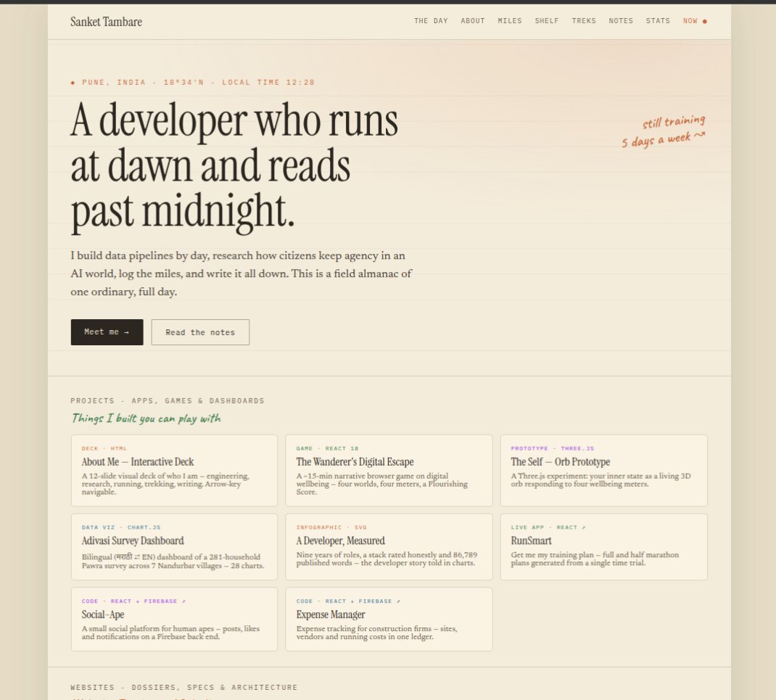Click 'PROTOTYPE · THREE.JS' tag label
This screenshot has width=776, height=700.
coord(553,448)
